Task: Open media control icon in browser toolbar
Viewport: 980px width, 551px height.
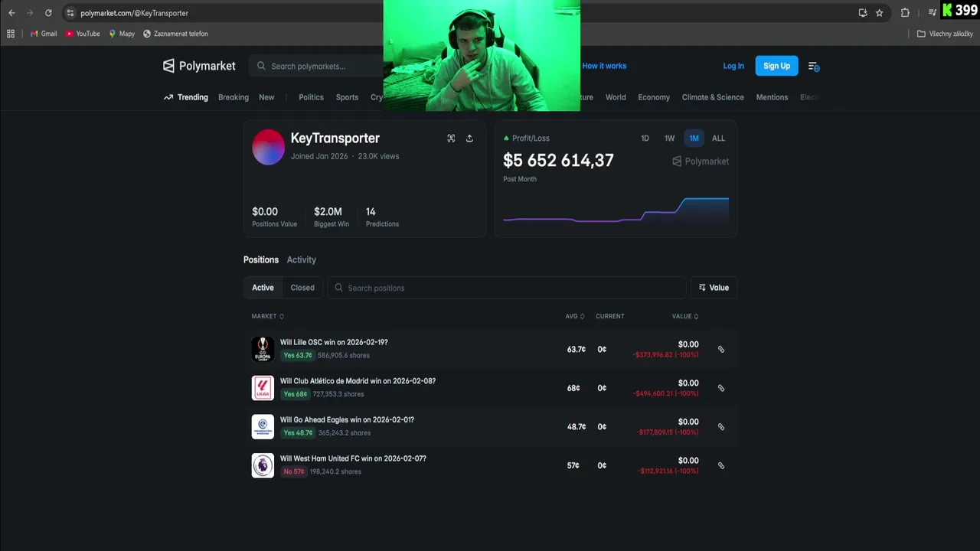Action: point(932,13)
